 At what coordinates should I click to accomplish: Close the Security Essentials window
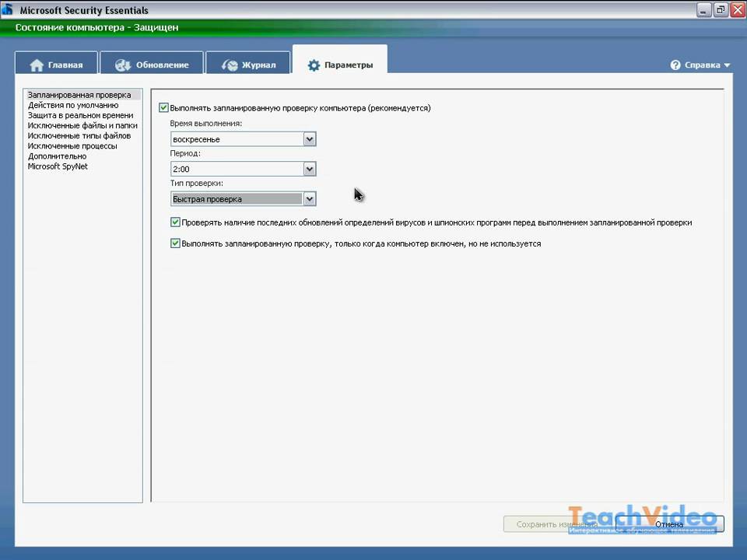click(x=738, y=10)
